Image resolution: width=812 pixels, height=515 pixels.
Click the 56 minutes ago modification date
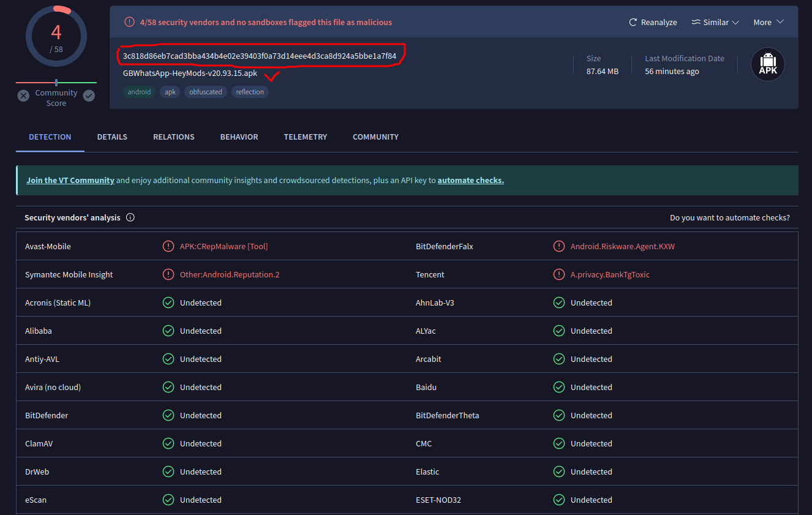click(x=672, y=71)
